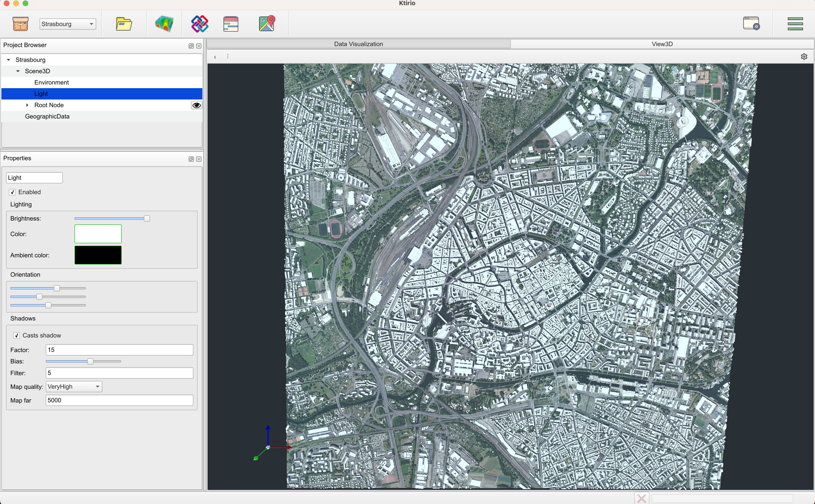
Task: Switch to the Data Visualization tab
Action: pos(358,44)
